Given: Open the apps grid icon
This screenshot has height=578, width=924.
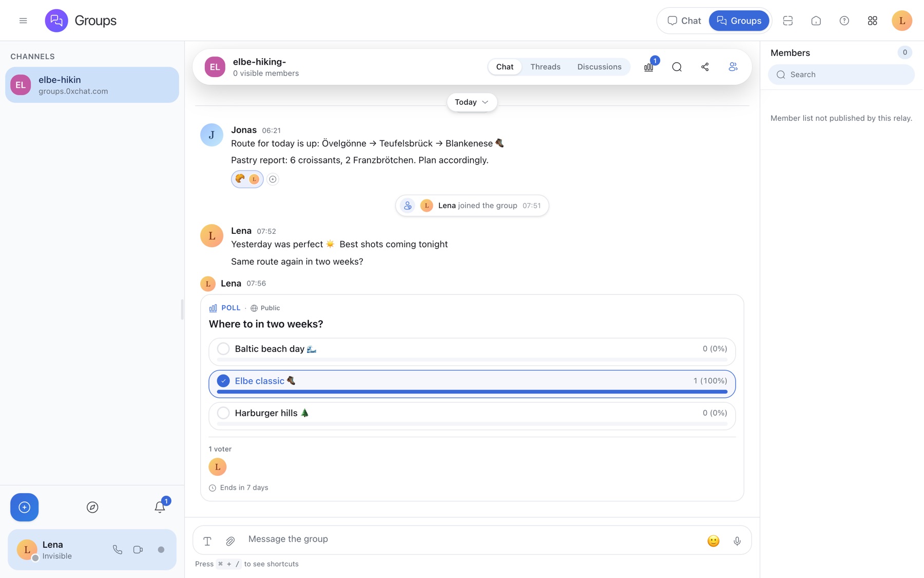Looking at the screenshot, I should (x=873, y=21).
